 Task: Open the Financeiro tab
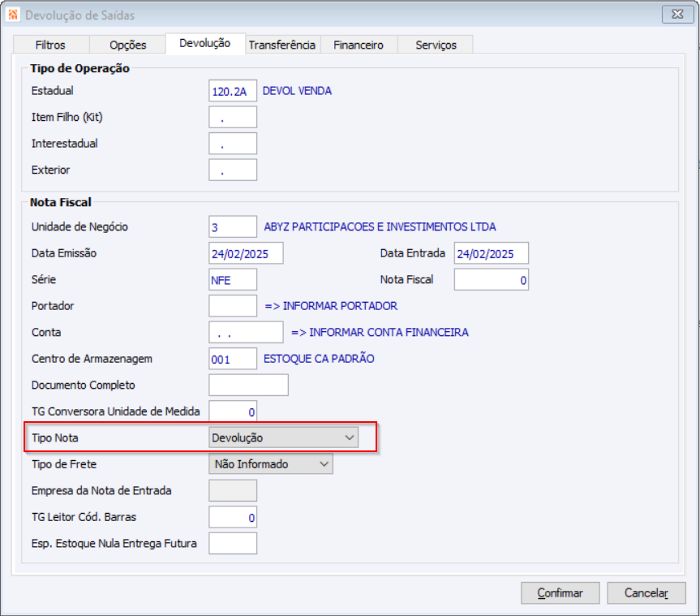[x=359, y=45]
